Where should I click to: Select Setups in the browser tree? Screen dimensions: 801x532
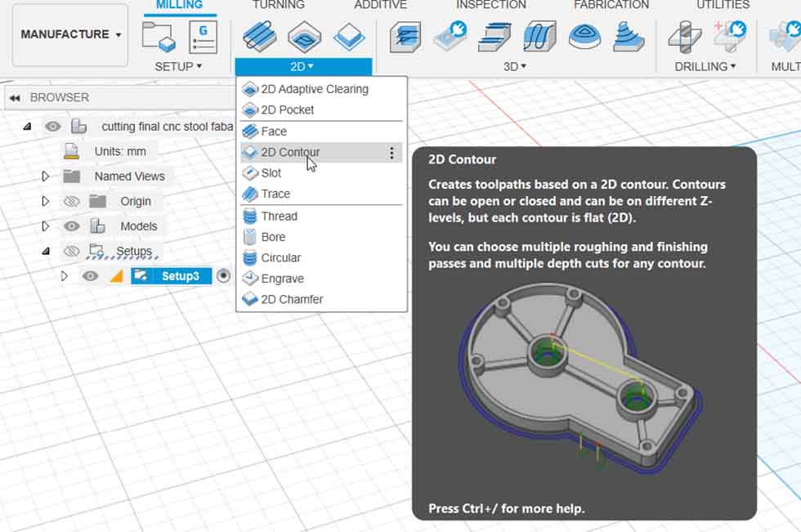[134, 251]
